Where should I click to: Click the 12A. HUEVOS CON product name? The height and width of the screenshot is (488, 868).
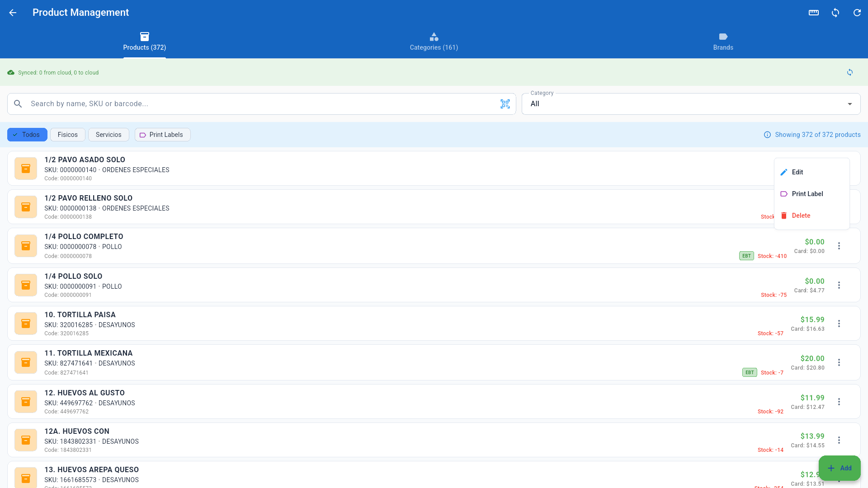[77, 431]
